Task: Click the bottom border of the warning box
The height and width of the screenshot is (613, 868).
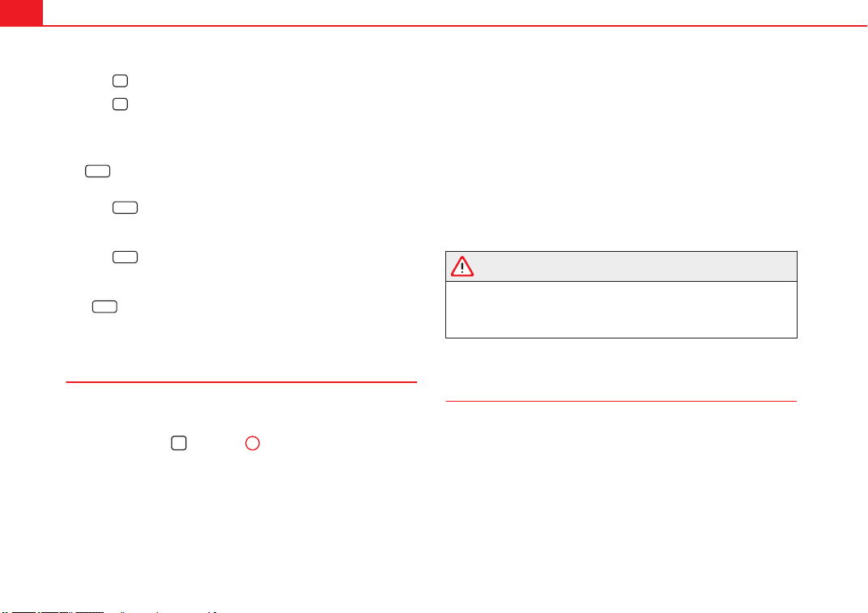Action: pos(621,338)
